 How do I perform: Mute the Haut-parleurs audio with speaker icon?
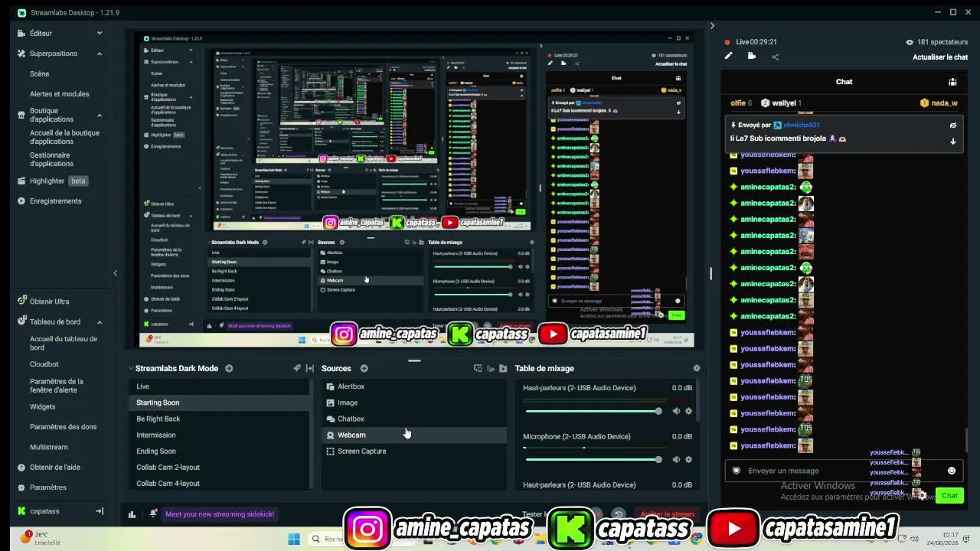pyautogui.click(x=676, y=411)
